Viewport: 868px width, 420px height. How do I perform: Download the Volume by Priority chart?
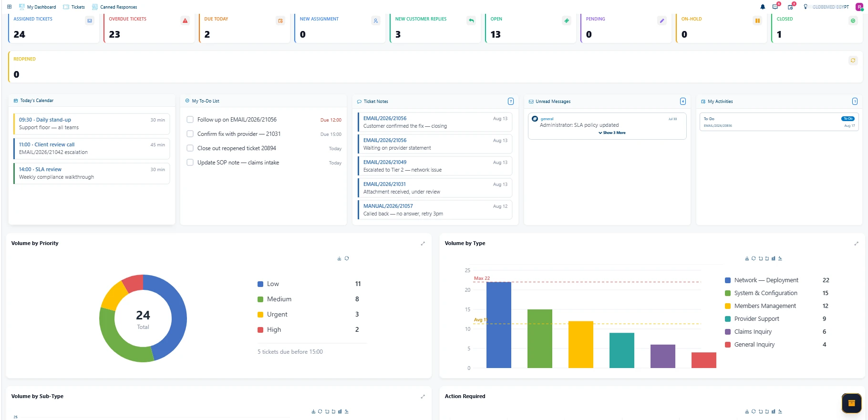pyautogui.click(x=340, y=258)
